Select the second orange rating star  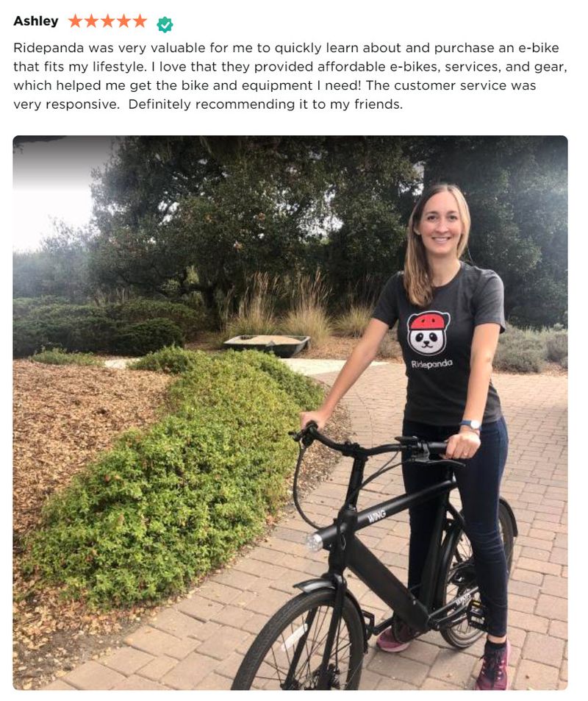coord(91,21)
